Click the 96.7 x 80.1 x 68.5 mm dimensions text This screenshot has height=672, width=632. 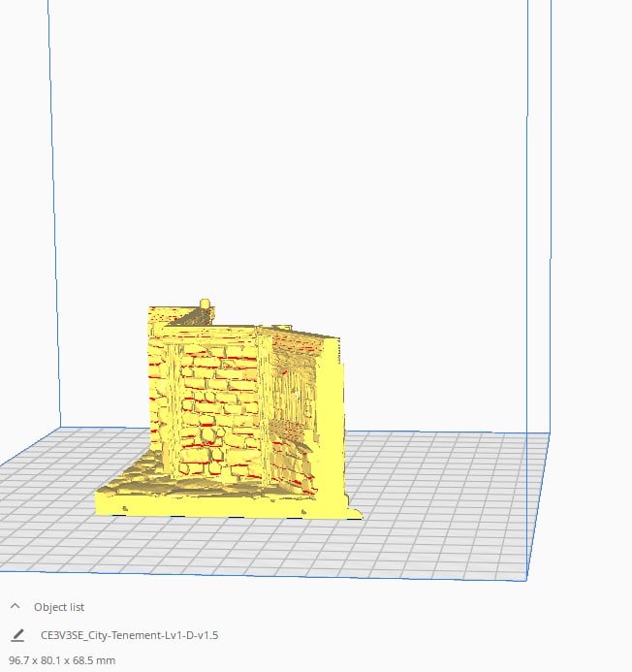click(x=62, y=660)
